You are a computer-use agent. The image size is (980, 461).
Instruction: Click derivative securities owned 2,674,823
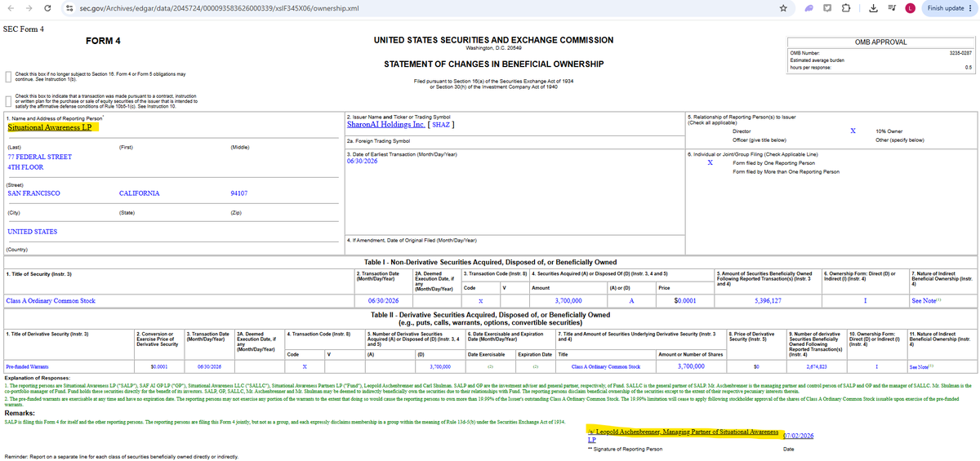(x=817, y=367)
